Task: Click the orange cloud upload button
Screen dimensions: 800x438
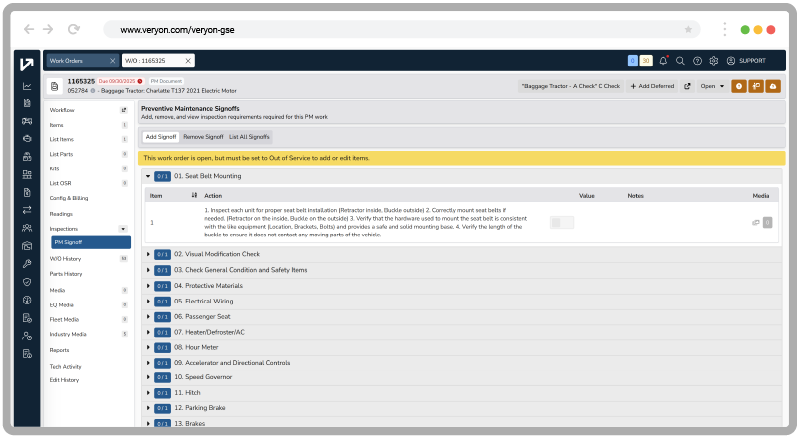Action: [773, 86]
